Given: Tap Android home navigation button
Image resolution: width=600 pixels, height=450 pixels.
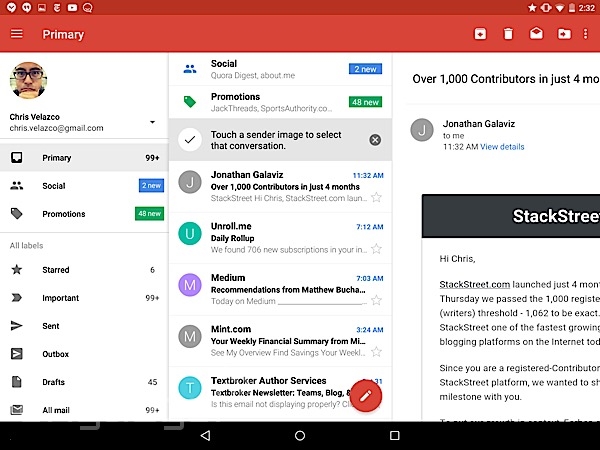Looking at the screenshot, I should (300, 435).
